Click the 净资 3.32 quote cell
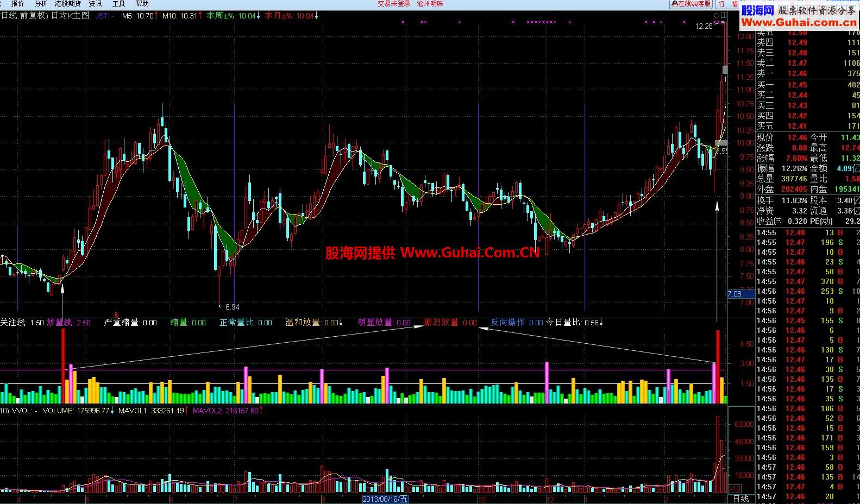Viewport: 860px width, 504px height. [782, 211]
